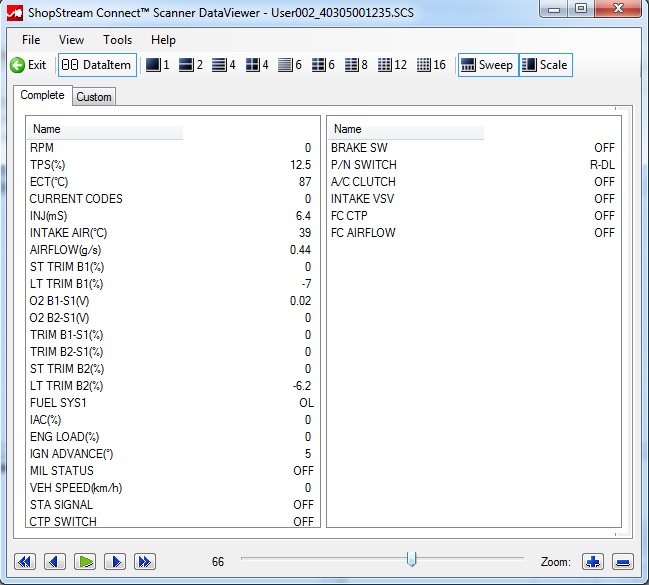The image size is (649, 585).
Task: Select the TRIM B1-S1(%) row
Action: click(173, 335)
